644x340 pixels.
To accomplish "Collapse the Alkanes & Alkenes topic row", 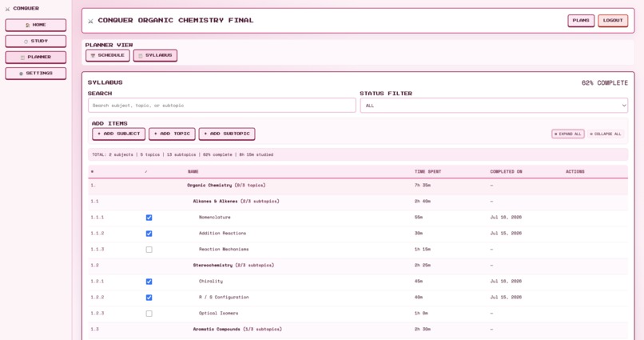I will point(358,202).
